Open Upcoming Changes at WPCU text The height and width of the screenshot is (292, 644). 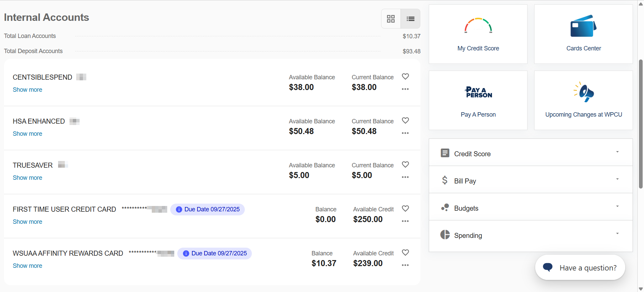click(x=584, y=115)
